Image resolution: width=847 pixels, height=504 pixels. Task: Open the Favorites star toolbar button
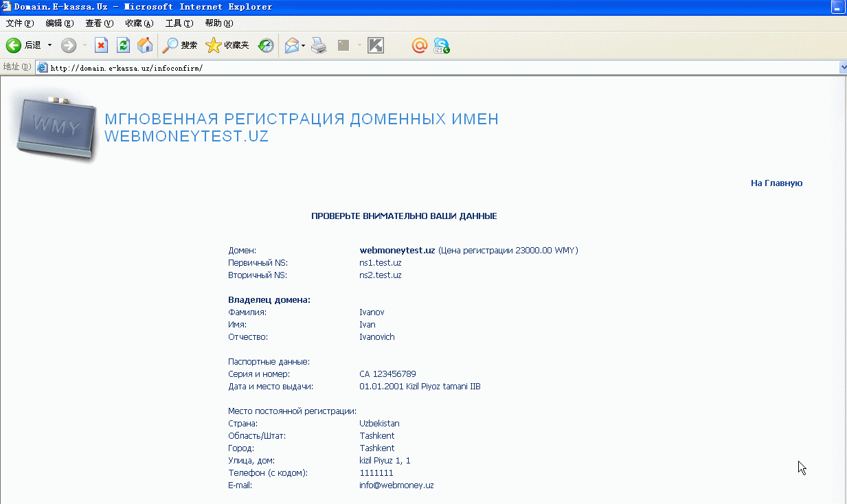227,45
